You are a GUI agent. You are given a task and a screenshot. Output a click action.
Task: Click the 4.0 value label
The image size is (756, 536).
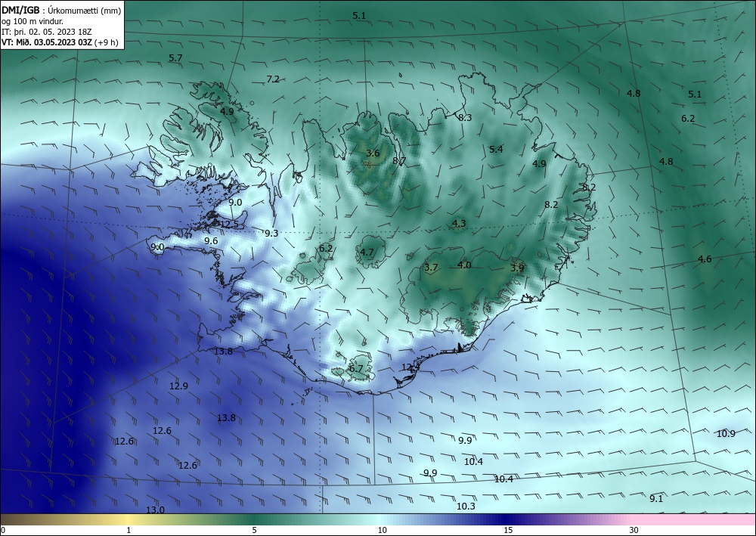[x=464, y=265]
